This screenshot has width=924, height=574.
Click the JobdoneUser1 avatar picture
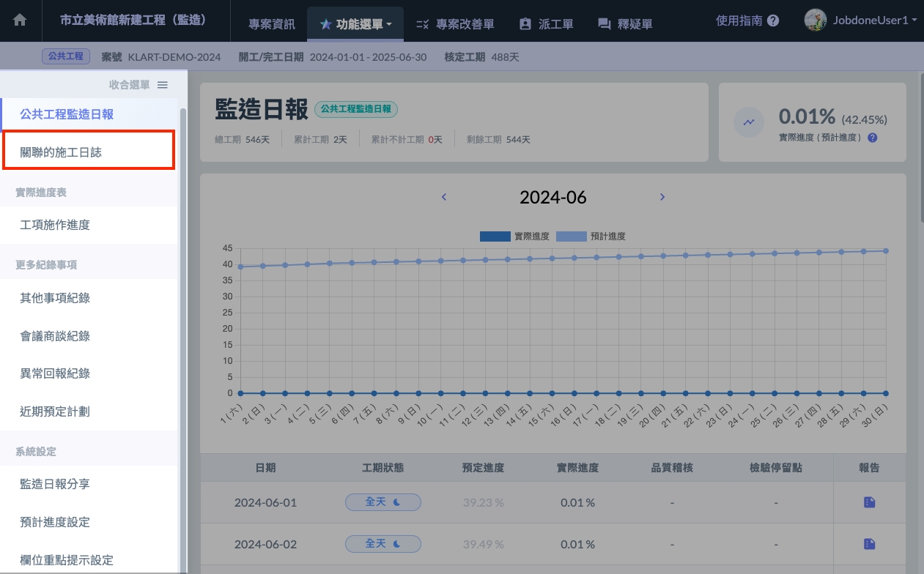pos(815,20)
